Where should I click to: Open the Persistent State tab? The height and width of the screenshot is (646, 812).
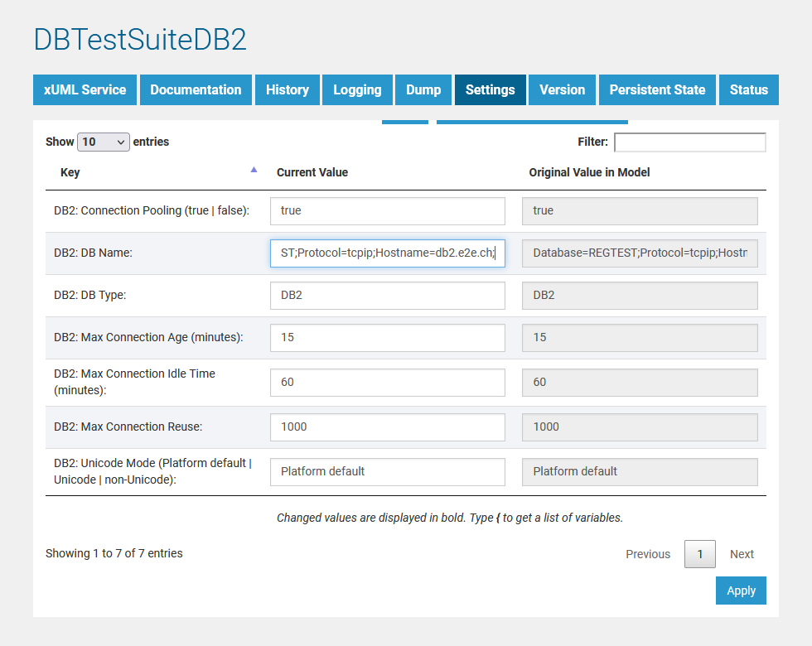pos(657,89)
